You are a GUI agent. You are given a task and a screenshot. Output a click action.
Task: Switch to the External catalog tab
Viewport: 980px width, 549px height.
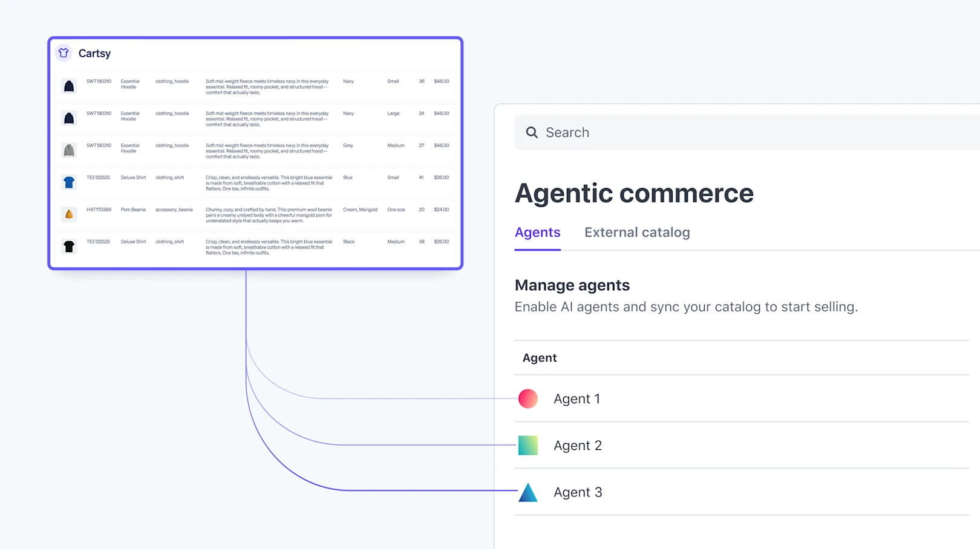636,232
